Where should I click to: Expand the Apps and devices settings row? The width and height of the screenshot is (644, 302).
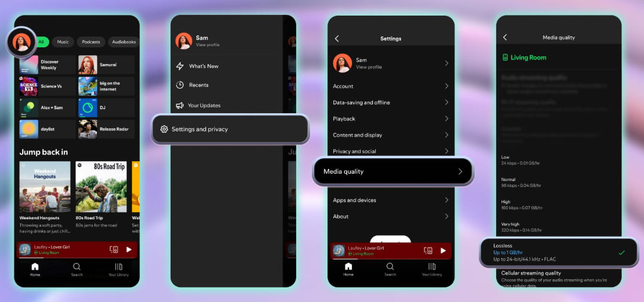point(446,200)
